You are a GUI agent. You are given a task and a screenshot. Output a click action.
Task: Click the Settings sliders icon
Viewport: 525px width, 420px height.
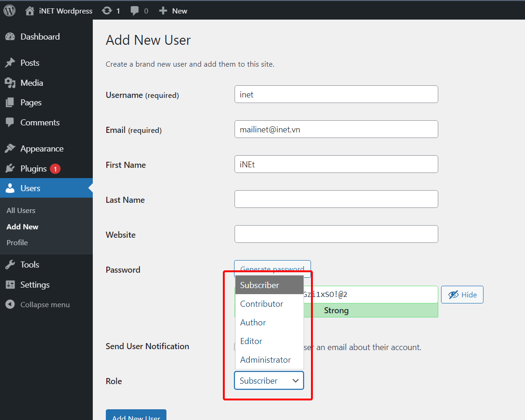point(10,284)
